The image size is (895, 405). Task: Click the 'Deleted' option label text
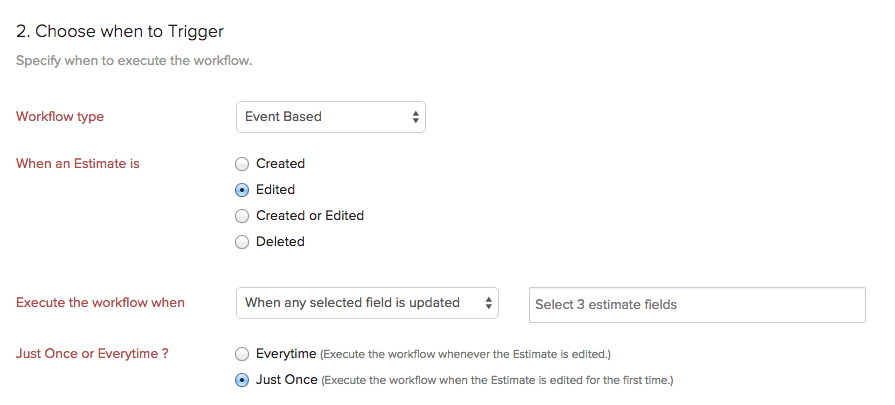[280, 242]
